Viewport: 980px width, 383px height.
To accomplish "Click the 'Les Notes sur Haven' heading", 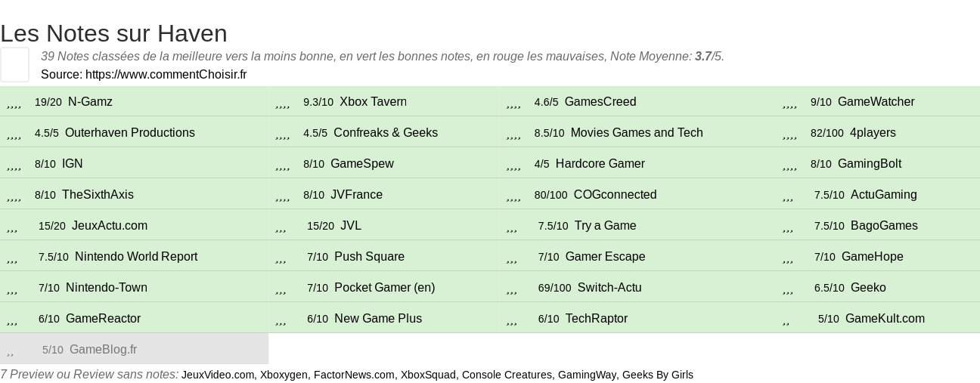I will pyautogui.click(x=113, y=33).
